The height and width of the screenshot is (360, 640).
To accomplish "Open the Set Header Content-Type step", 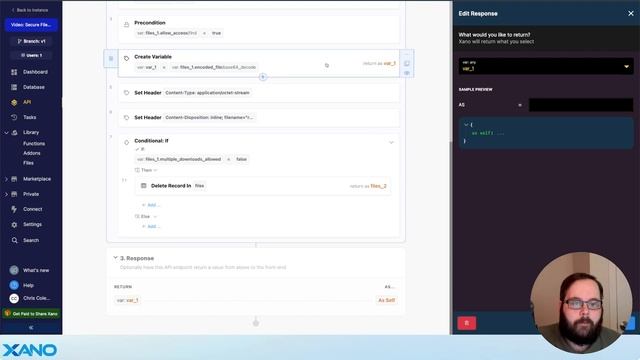I will coord(258,93).
